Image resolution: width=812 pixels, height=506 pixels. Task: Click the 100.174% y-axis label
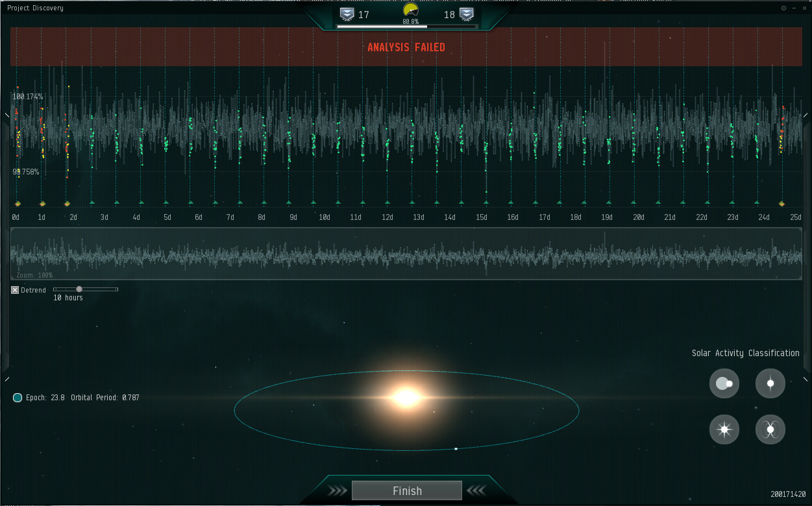(27, 97)
